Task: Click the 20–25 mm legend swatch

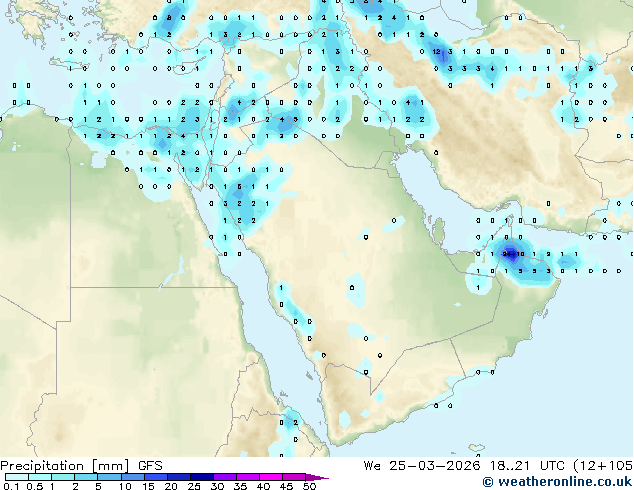Action: tap(179, 477)
